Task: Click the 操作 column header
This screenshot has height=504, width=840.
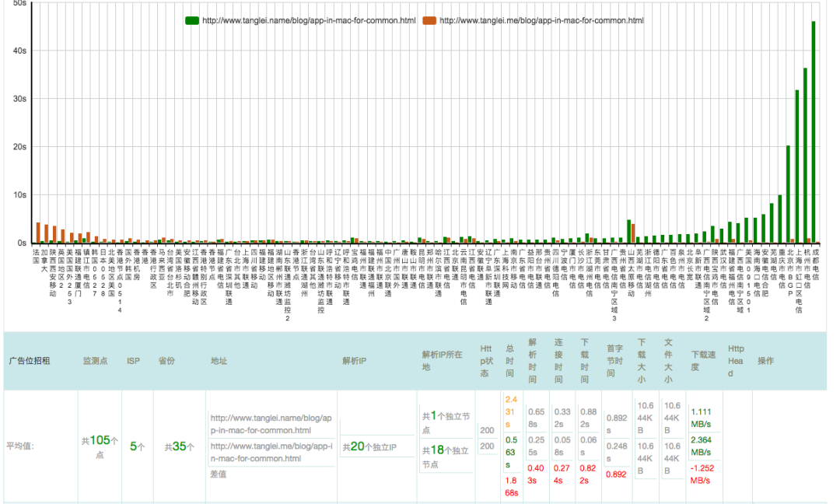Action: coord(765,361)
